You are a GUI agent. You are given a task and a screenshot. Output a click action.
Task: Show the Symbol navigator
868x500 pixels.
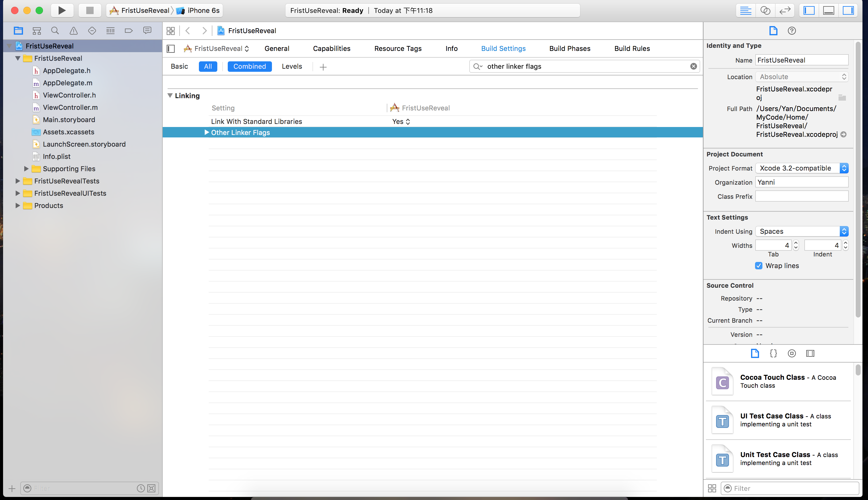37,31
